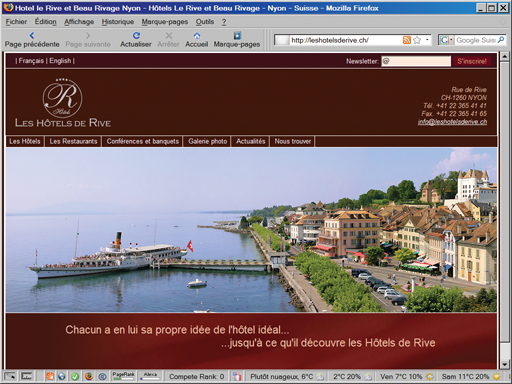Viewport: 512px width, 384px height.
Task: Click the second status bar ruler icon
Action: click(x=27, y=376)
